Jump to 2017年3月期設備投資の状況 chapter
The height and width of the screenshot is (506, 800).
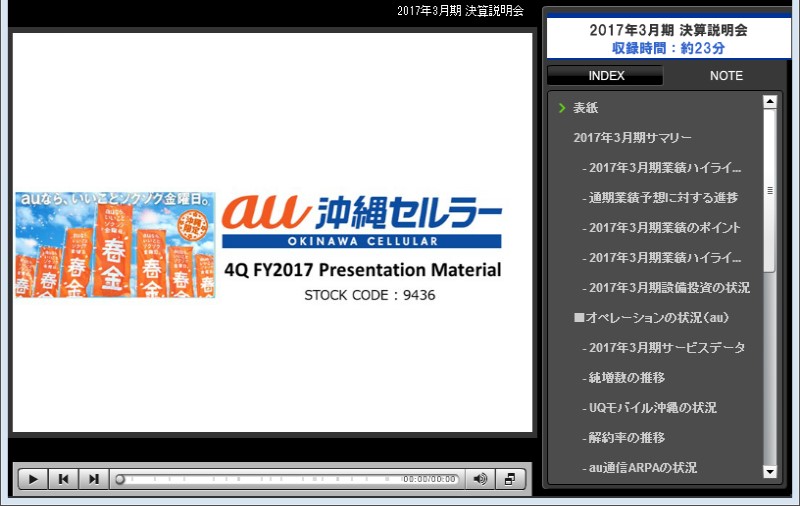point(666,288)
